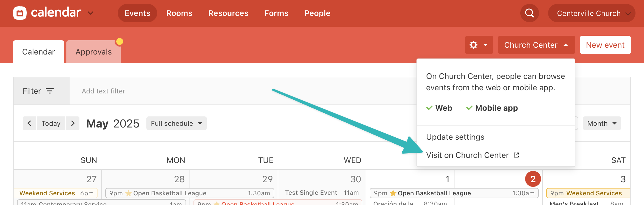Open the Month view dropdown
The width and height of the screenshot is (644, 205).
(602, 123)
